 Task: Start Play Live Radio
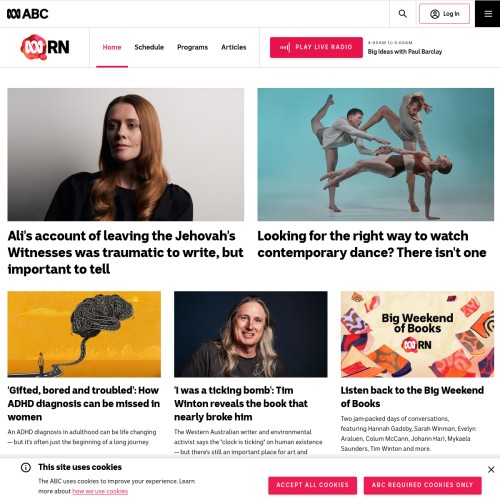(316, 47)
